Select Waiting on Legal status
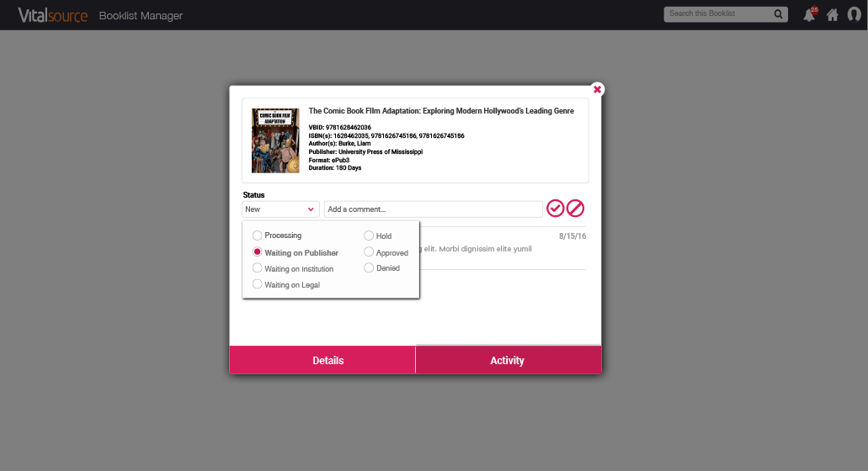Screen dimensions: 868x471 [258, 284]
